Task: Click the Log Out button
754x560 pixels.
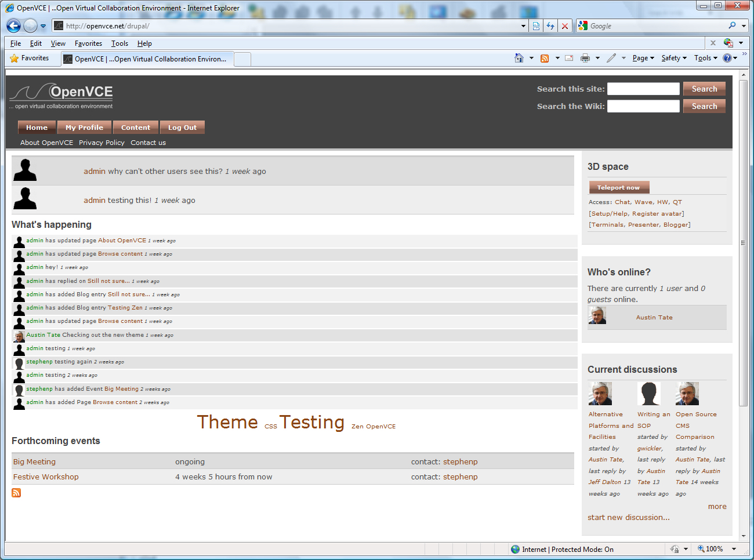Action: click(182, 128)
